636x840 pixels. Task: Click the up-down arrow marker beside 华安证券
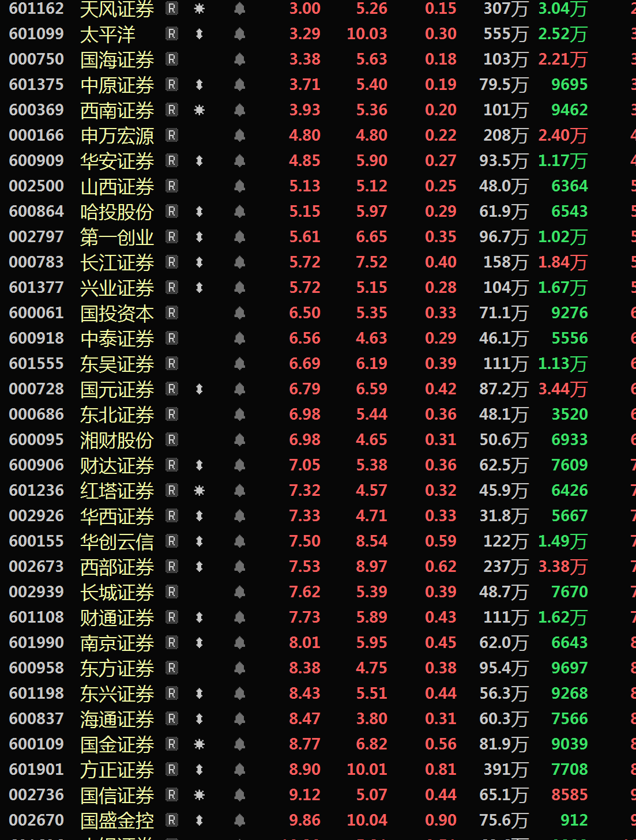[x=200, y=161]
